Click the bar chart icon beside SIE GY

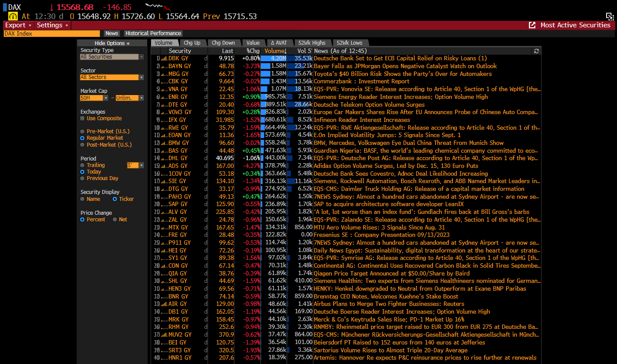tap(164, 181)
